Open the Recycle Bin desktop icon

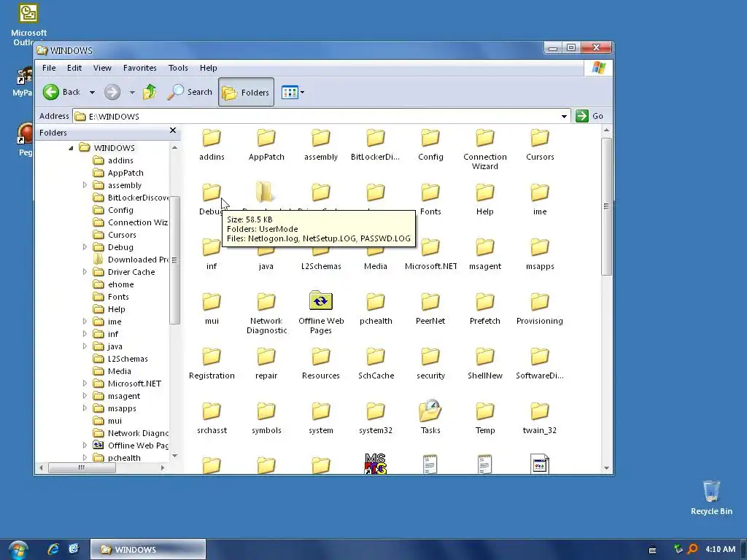[x=711, y=497]
